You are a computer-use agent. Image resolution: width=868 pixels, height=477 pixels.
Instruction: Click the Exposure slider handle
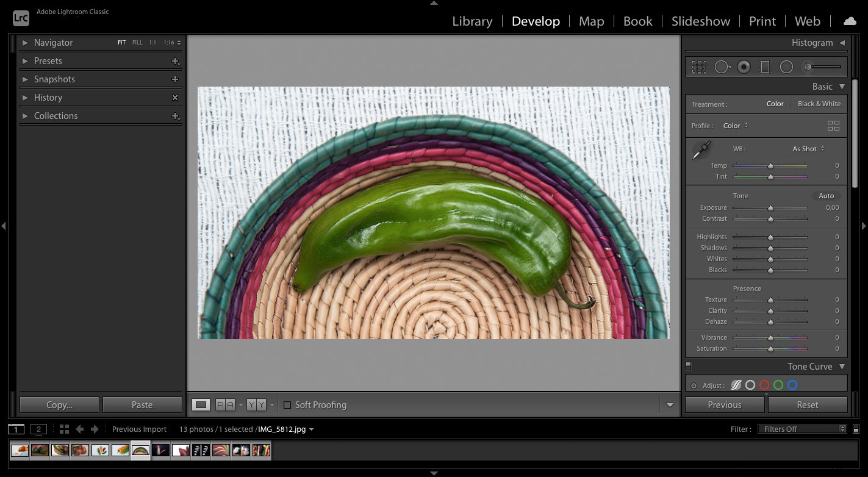pyautogui.click(x=770, y=207)
